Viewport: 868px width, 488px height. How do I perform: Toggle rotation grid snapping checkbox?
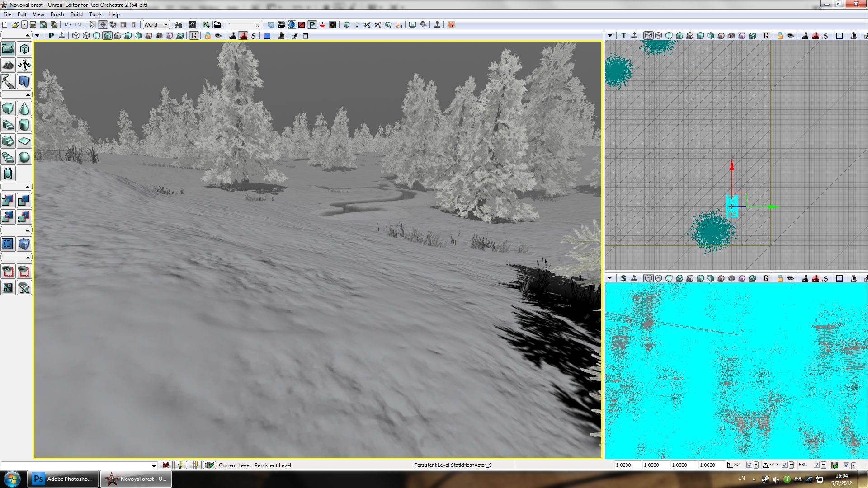(x=784, y=465)
